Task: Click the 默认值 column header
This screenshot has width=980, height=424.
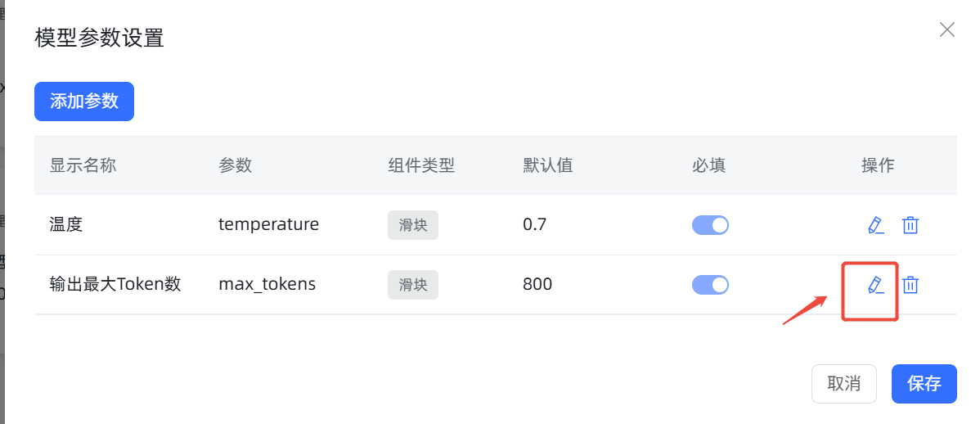Action: click(x=548, y=165)
